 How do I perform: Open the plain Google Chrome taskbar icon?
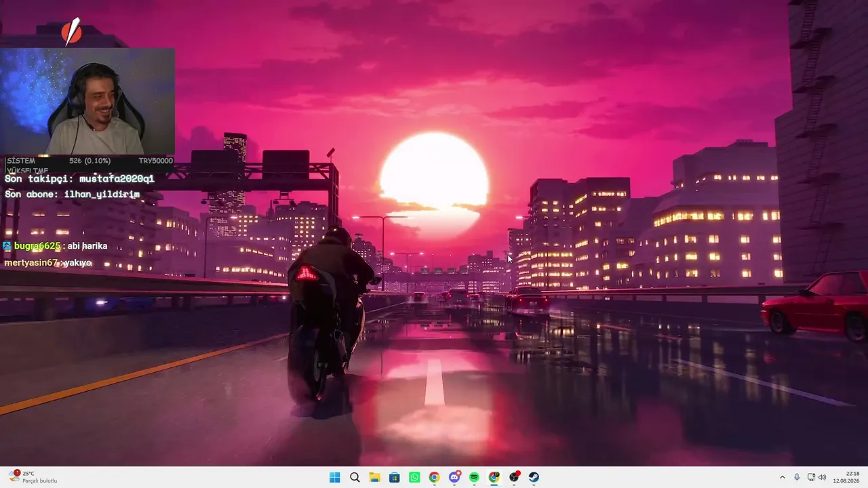(434, 477)
